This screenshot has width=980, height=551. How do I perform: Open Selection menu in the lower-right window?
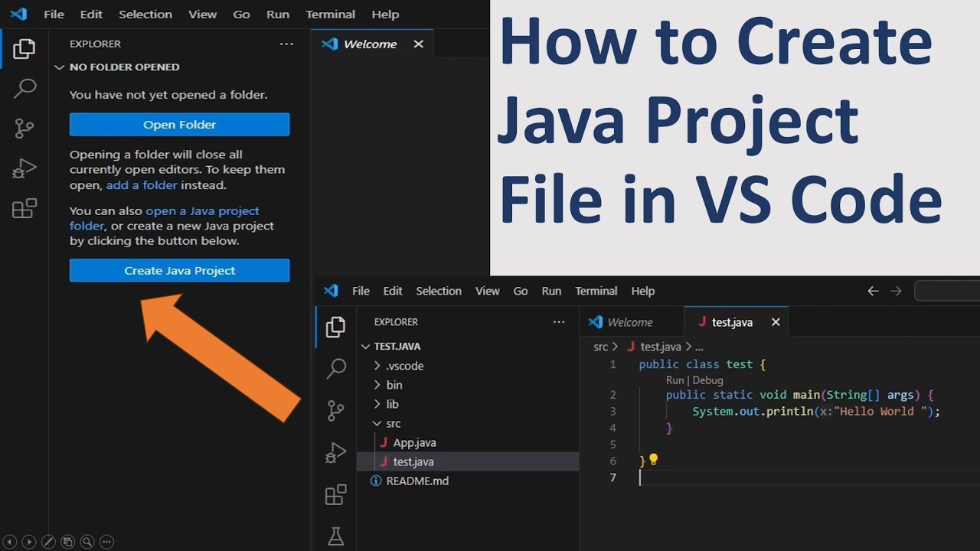439,291
